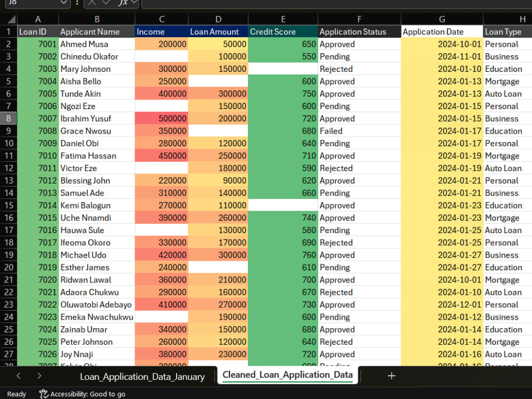Select Aisha Bello's empty Loan Amount cell
The width and height of the screenshot is (532, 399).
tap(218, 81)
